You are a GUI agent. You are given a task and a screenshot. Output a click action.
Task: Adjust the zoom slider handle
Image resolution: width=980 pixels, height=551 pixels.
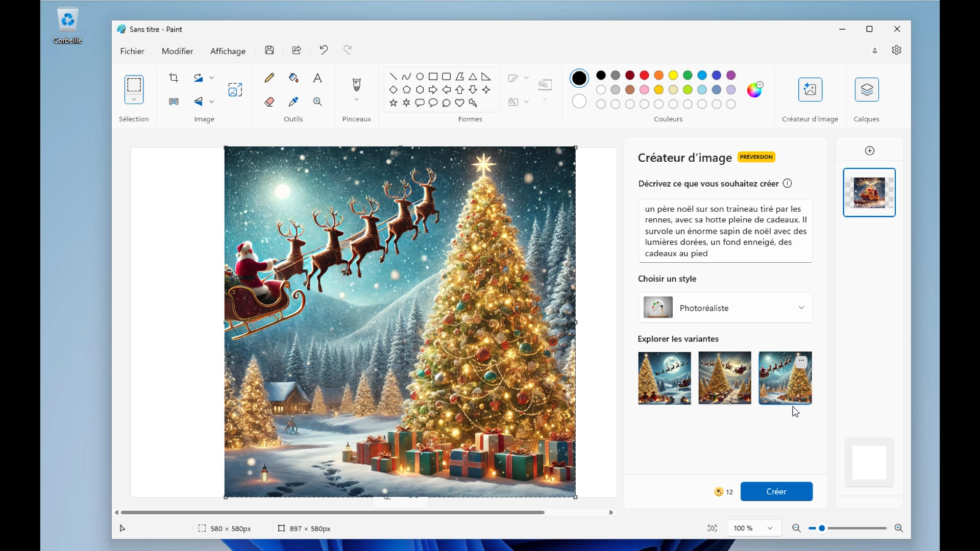(x=822, y=529)
